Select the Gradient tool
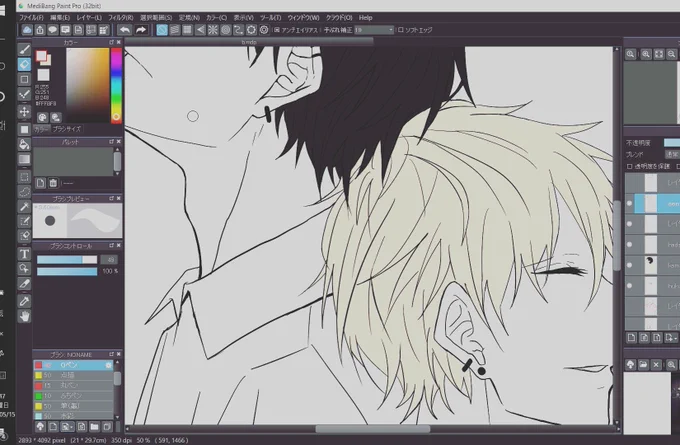The height and width of the screenshot is (445, 680). pyautogui.click(x=24, y=159)
